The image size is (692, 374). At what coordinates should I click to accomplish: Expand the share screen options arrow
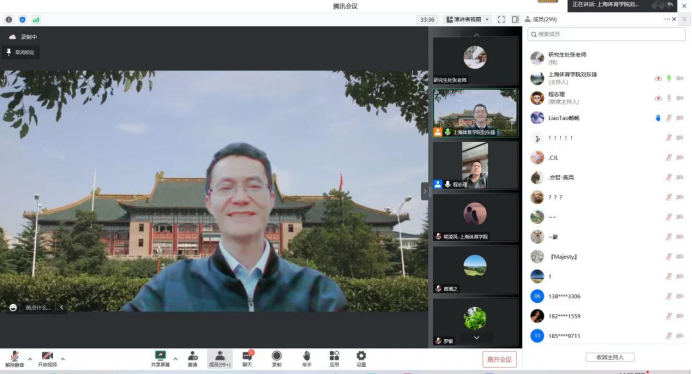pyautogui.click(x=175, y=359)
